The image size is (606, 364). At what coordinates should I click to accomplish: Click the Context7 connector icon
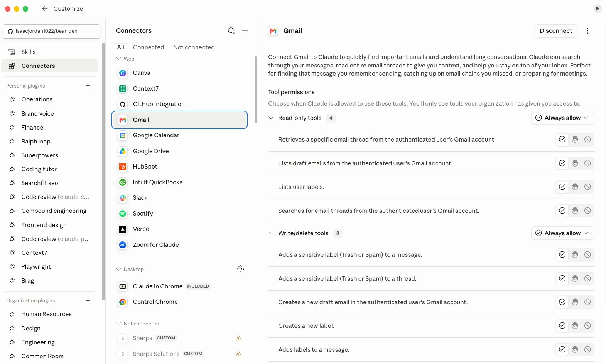[x=123, y=89]
